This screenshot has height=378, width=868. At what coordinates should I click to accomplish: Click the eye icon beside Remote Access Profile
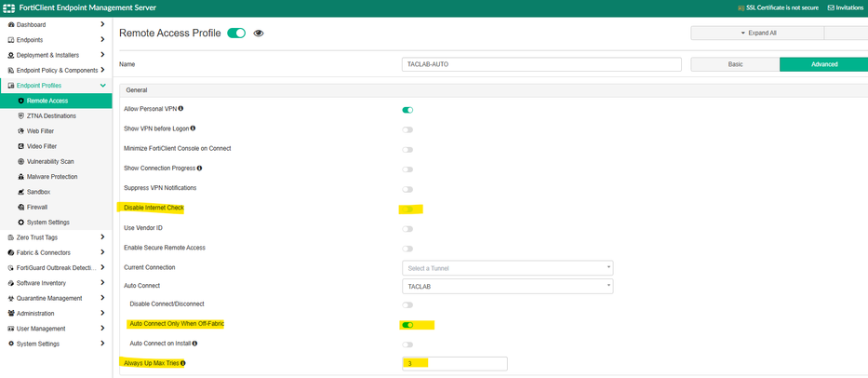tap(259, 34)
